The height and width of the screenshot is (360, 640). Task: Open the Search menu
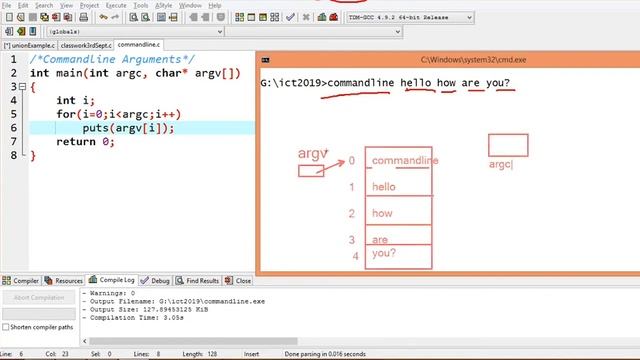44,5
